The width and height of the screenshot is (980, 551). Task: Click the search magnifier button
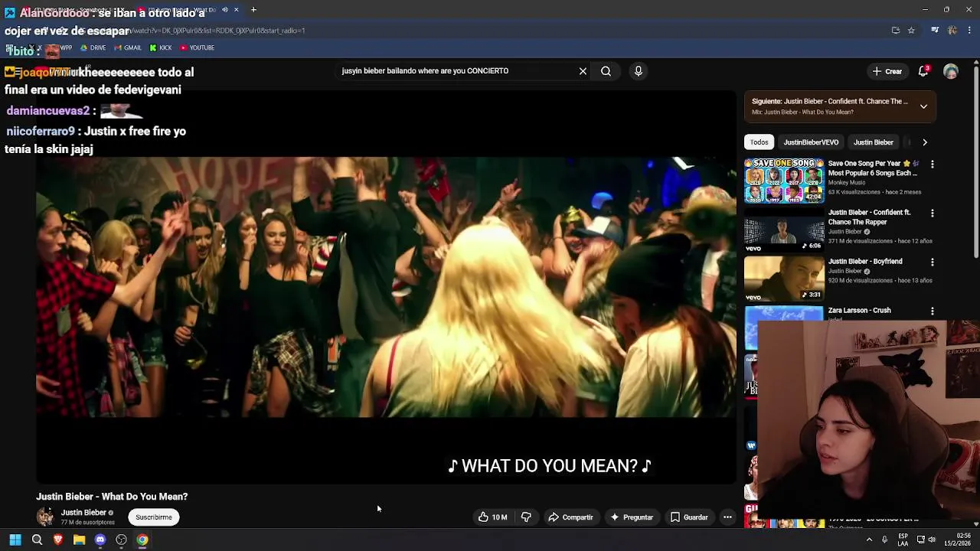click(x=606, y=71)
